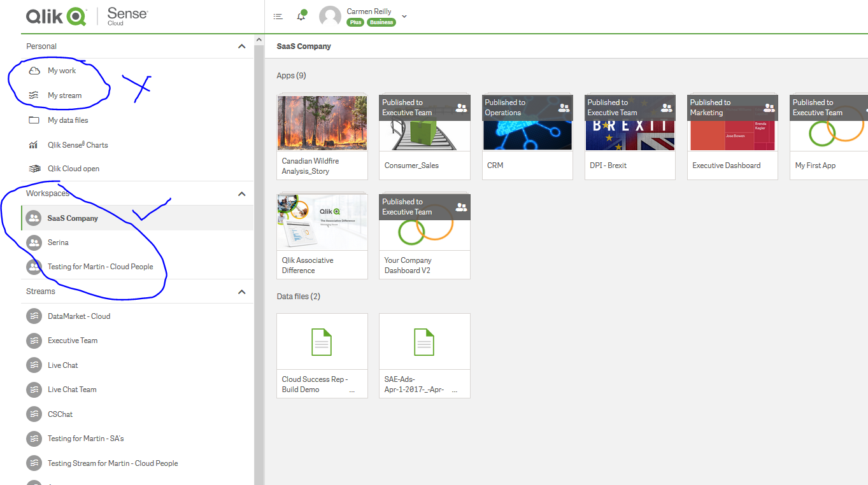Collapse the Streams section
This screenshot has height=485, width=868.
tap(241, 292)
